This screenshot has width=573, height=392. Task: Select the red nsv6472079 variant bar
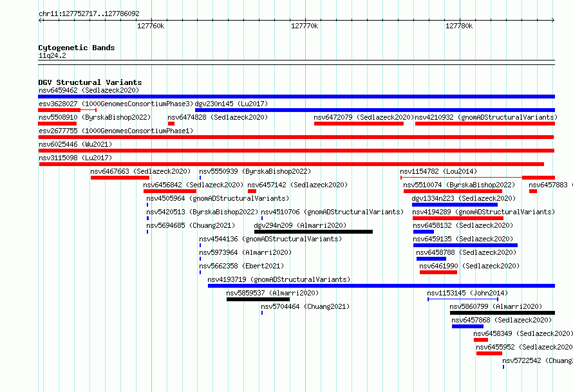coord(359,124)
